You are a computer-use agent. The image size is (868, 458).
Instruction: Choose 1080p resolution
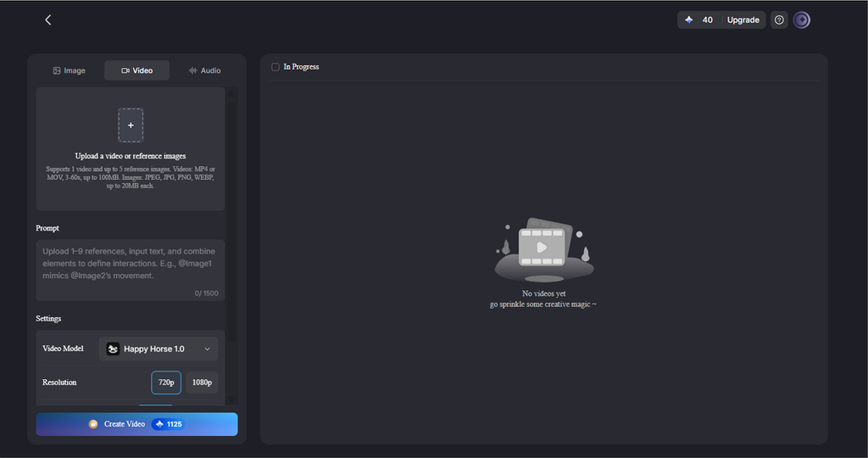(x=202, y=383)
